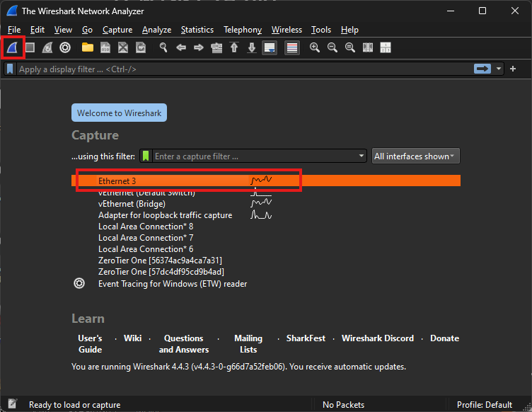Image resolution: width=532 pixels, height=412 pixels.
Task: Click the capture filter input field
Action: point(255,156)
